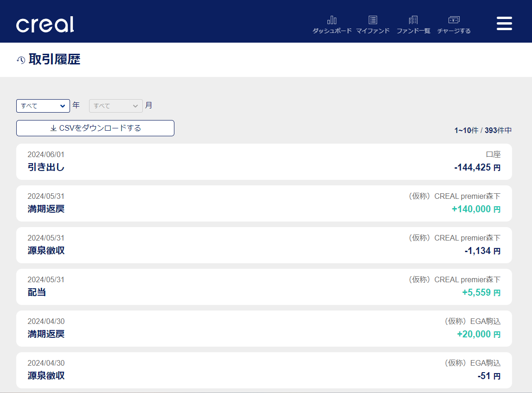
Task: Select the ファンド一覧 building icon
Action: pos(413,20)
